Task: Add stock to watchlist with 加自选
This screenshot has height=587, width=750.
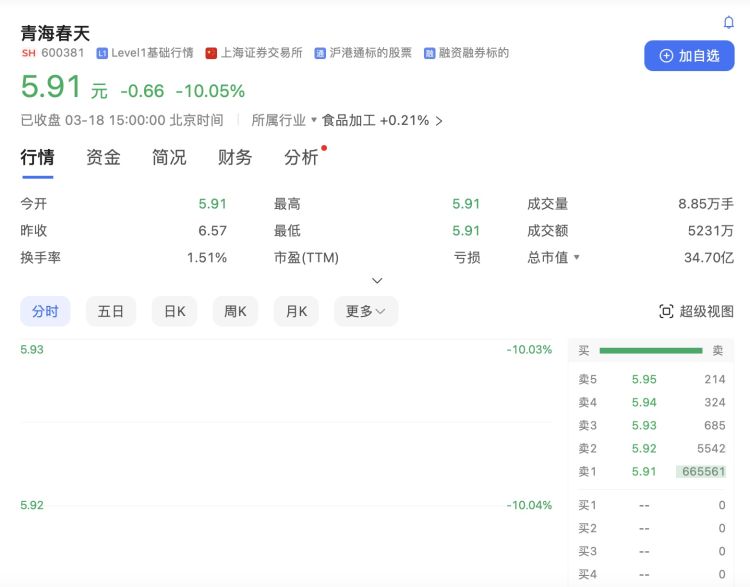Action: [689, 56]
